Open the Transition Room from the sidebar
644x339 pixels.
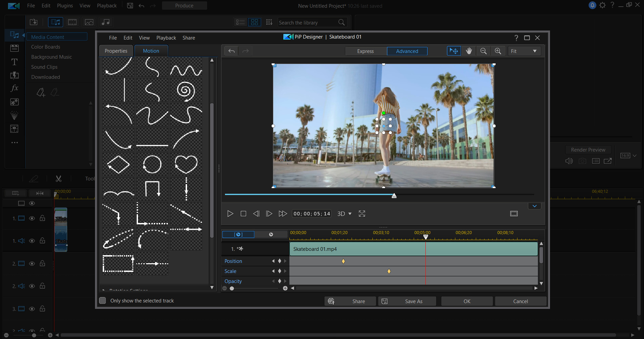(x=14, y=75)
